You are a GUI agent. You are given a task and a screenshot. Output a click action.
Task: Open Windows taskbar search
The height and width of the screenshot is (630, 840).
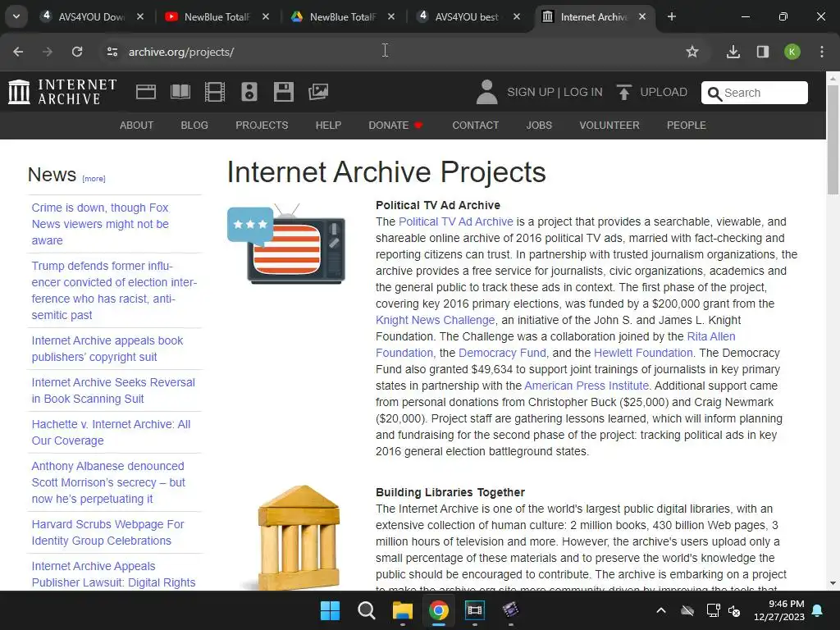coord(367,610)
